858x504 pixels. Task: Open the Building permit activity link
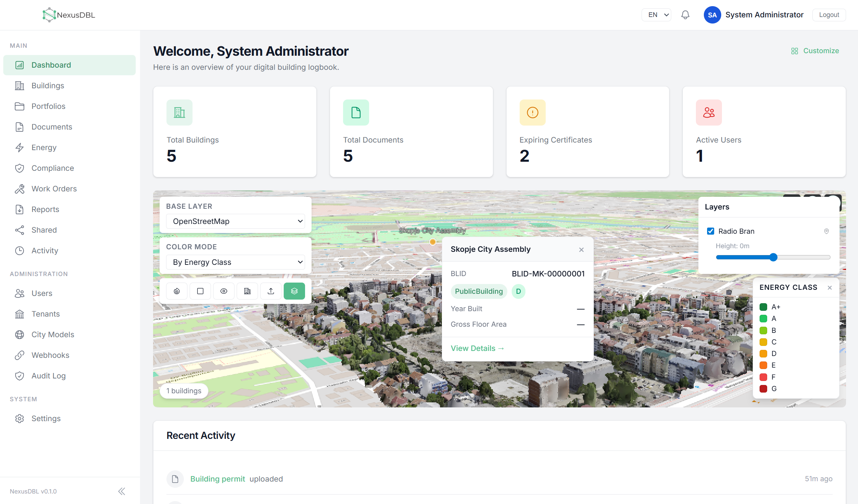pos(217,479)
